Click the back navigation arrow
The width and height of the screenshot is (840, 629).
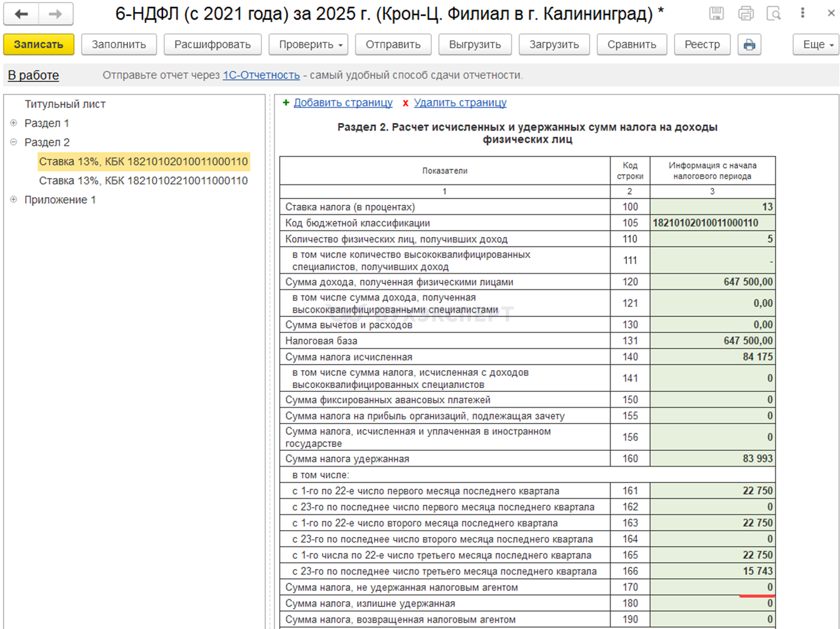pos(21,14)
